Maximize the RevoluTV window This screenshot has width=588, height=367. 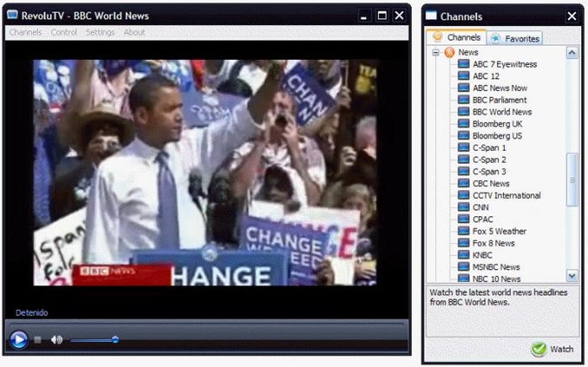coord(381,16)
